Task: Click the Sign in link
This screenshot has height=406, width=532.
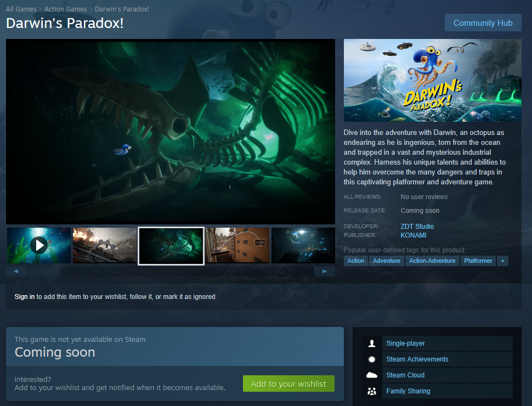Action: (x=25, y=297)
